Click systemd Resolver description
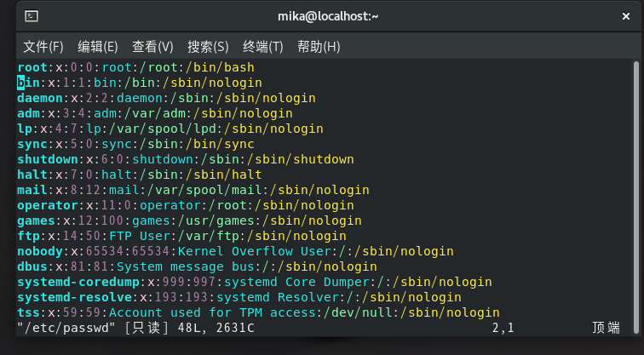Image resolution: width=644 pixels, height=355 pixels. click(278, 297)
